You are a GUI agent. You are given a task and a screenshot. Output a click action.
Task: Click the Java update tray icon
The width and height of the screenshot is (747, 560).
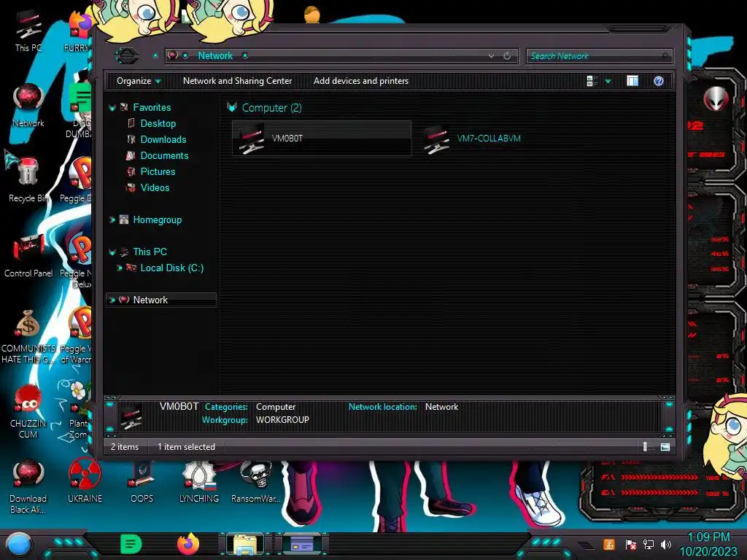pos(609,544)
